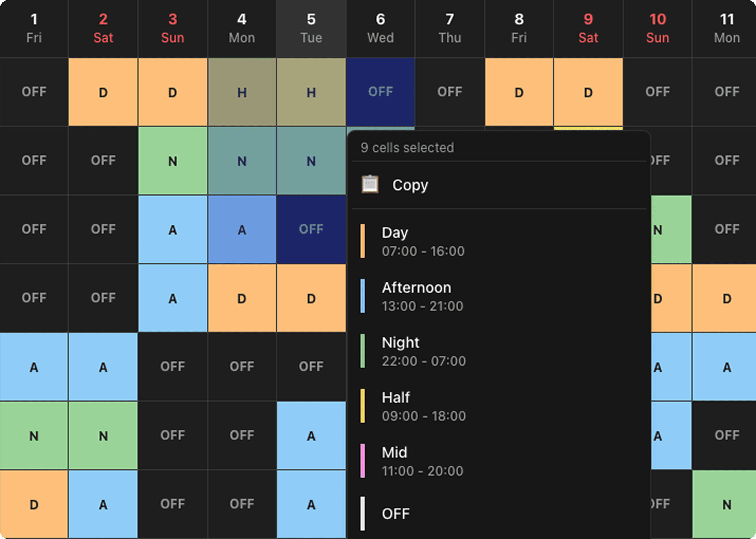Apply the Half 09:00 - 18:00 shift
Screen dimensions: 756x539
coord(423,406)
